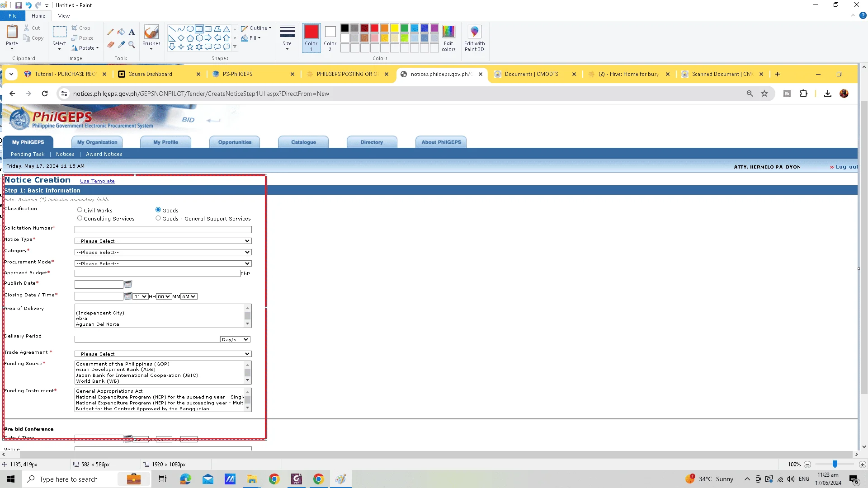Expand the Delivery Period Day/s dropdown
This screenshot has height=488, width=868.
click(x=235, y=339)
